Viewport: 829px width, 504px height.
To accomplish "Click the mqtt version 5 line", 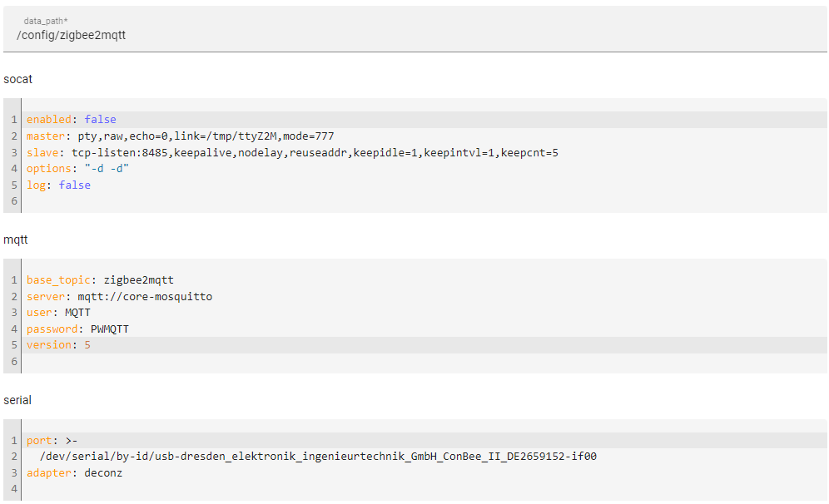I will tap(424, 345).
